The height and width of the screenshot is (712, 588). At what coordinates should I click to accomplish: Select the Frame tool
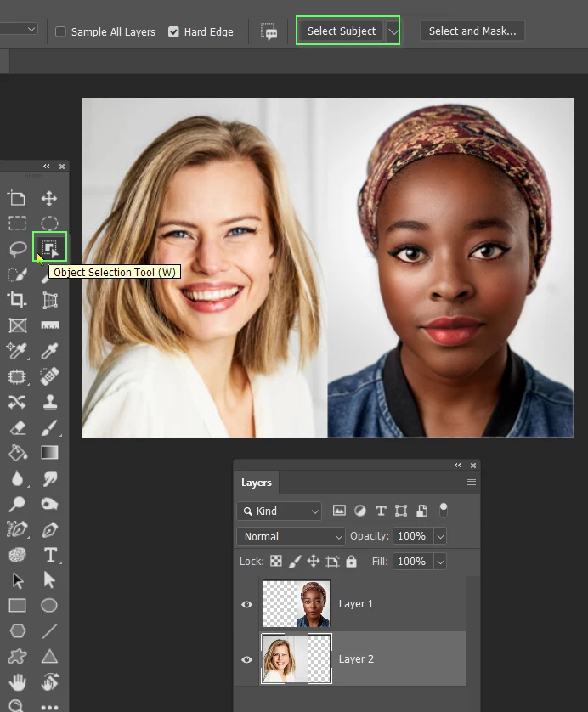(17, 325)
